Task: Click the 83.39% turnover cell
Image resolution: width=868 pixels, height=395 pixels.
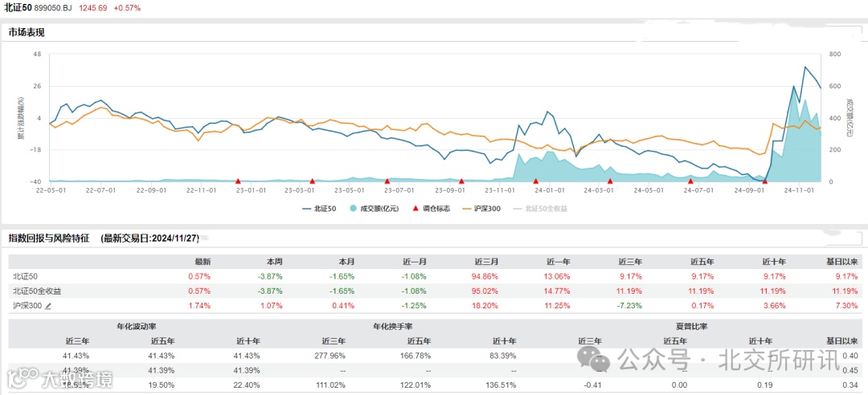Action: pos(504,355)
